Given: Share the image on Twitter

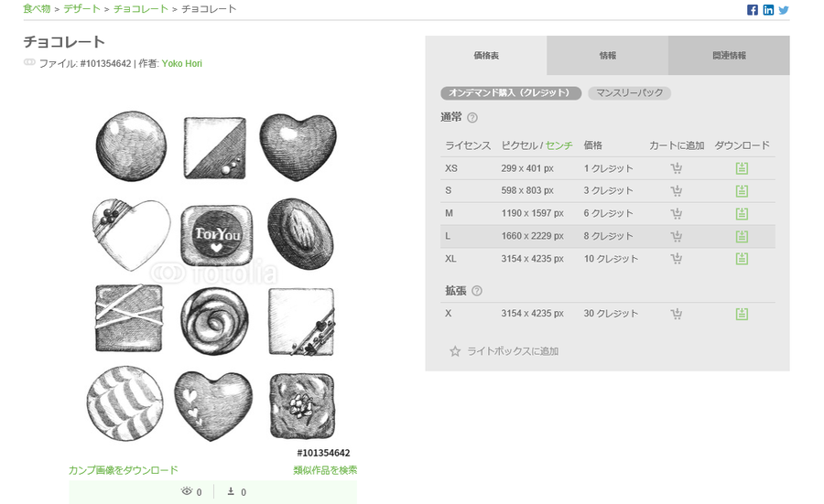Looking at the screenshot, I should pos(784,10).
